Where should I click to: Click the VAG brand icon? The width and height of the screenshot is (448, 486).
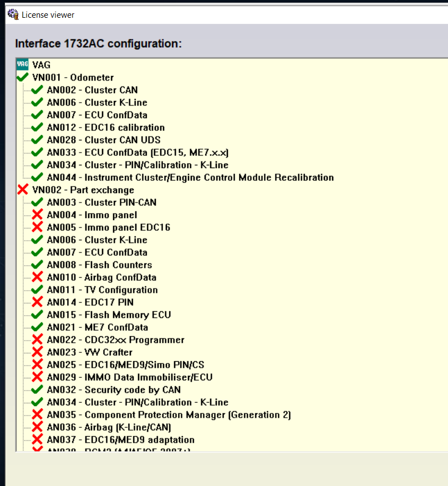point(22,64)
